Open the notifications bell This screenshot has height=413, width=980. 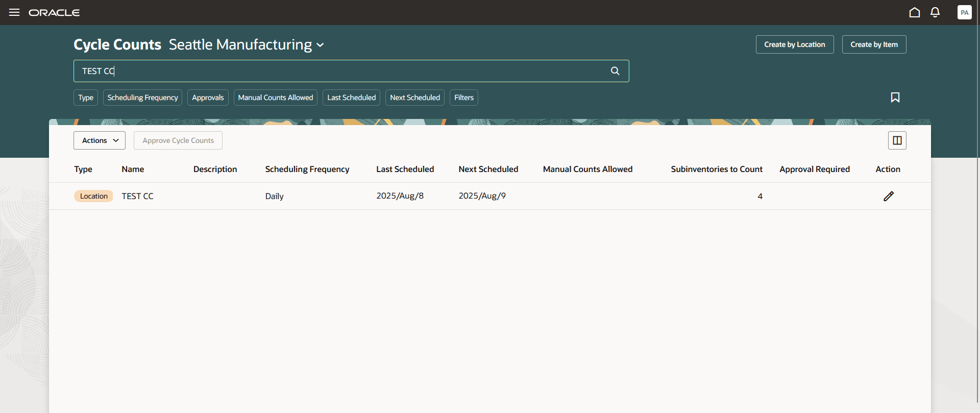click(x=935, y=12)
